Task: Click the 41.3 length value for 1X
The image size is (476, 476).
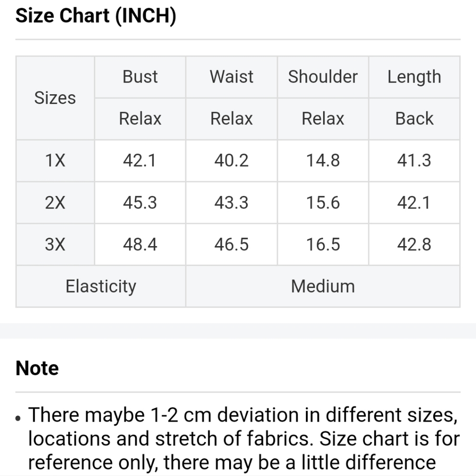Action: click(x=415, y=160)
